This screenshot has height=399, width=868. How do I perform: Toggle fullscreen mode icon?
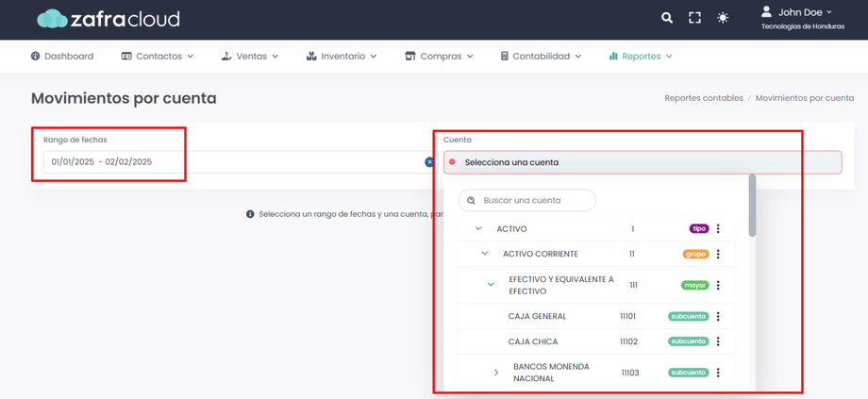click(x=694, y=18)
